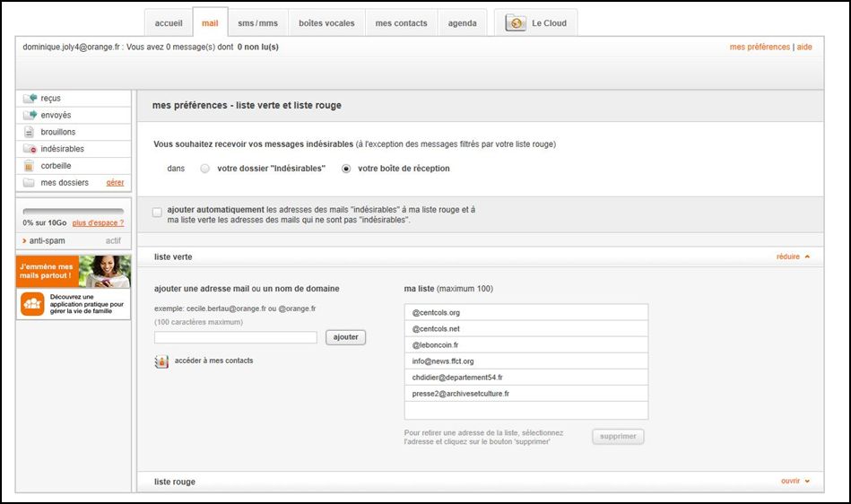Open the mes préférences link
Viewport: 851px width, 504px height.
[760, 47]
